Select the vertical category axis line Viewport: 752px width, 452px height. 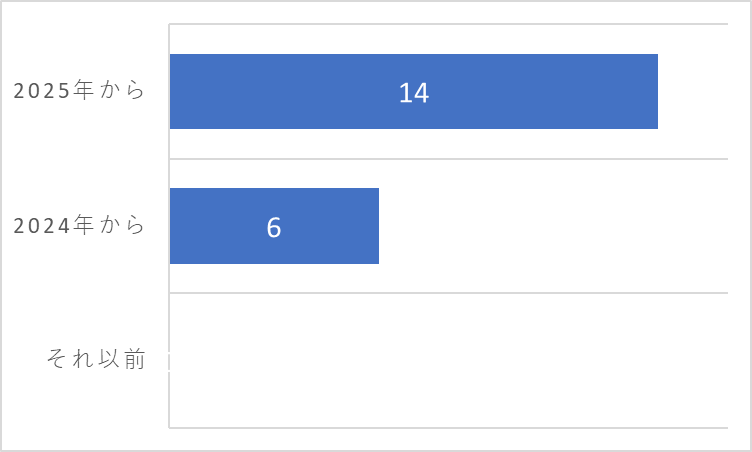tap(169, 226)
